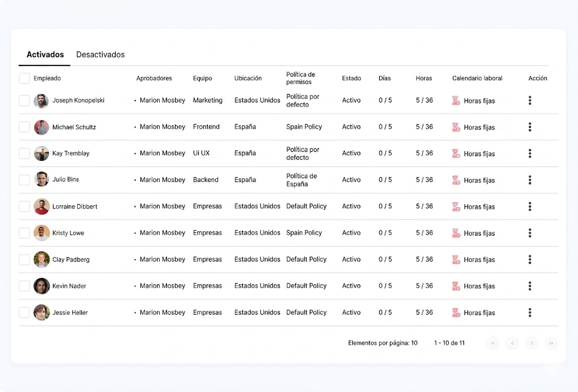Open action menu for Jessie Heller
578x392 pixels.
529,312
